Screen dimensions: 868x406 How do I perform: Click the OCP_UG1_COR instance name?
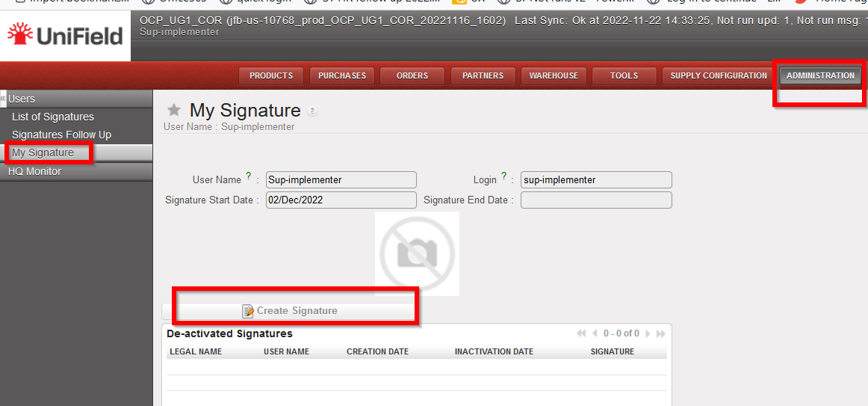tap(181, 21)
